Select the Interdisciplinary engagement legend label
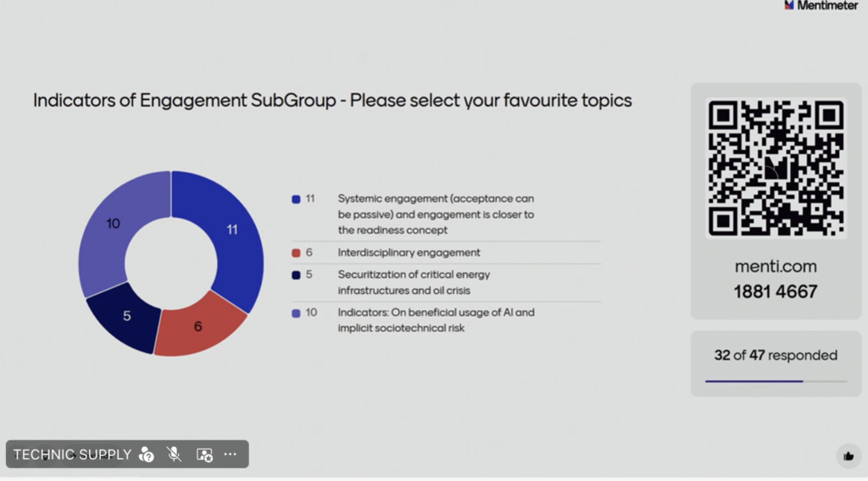The image size is (868, 481). 409,252
